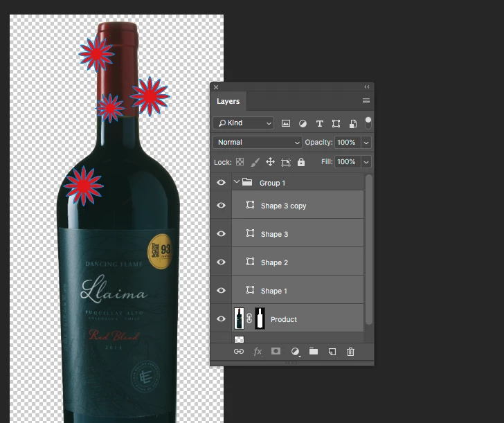
Task: Open the Kind filter dropdown
Action: [x=243, y=123]
